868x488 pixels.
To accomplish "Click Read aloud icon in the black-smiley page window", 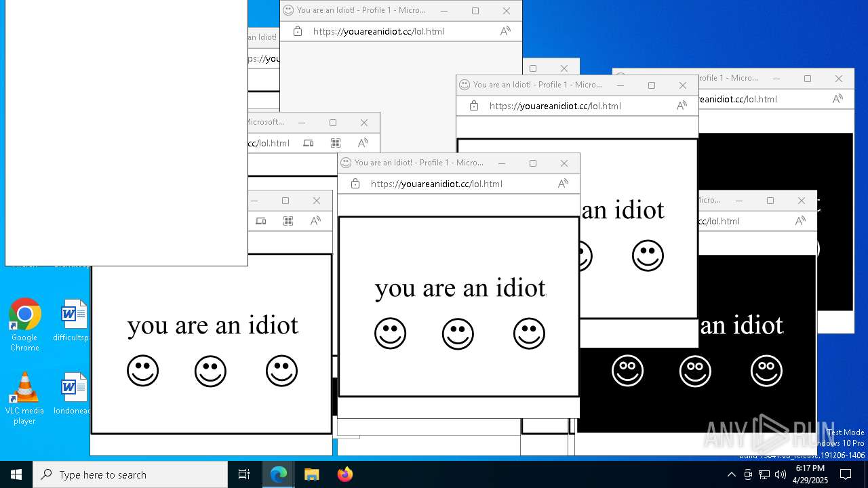I will tap(800, 221).
